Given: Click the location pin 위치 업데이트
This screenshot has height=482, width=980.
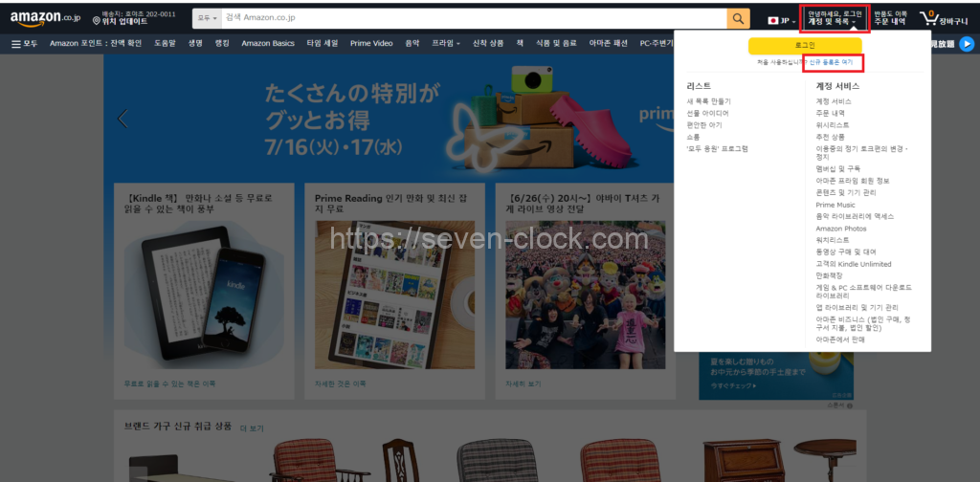Looking at the screenshot, I should [x=120, y=22].
